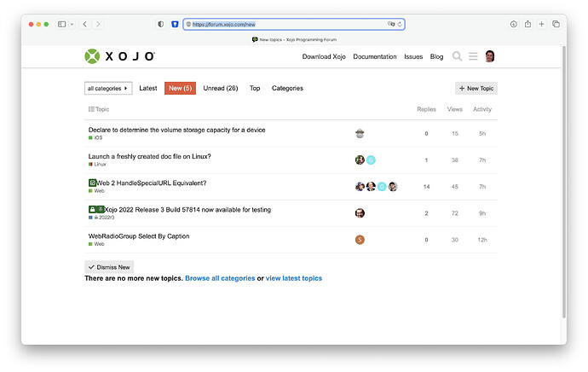Open topic Declare to determine the volume storage capacity
Viewport: 588px width, 372px height.
(x=176, y=130)
